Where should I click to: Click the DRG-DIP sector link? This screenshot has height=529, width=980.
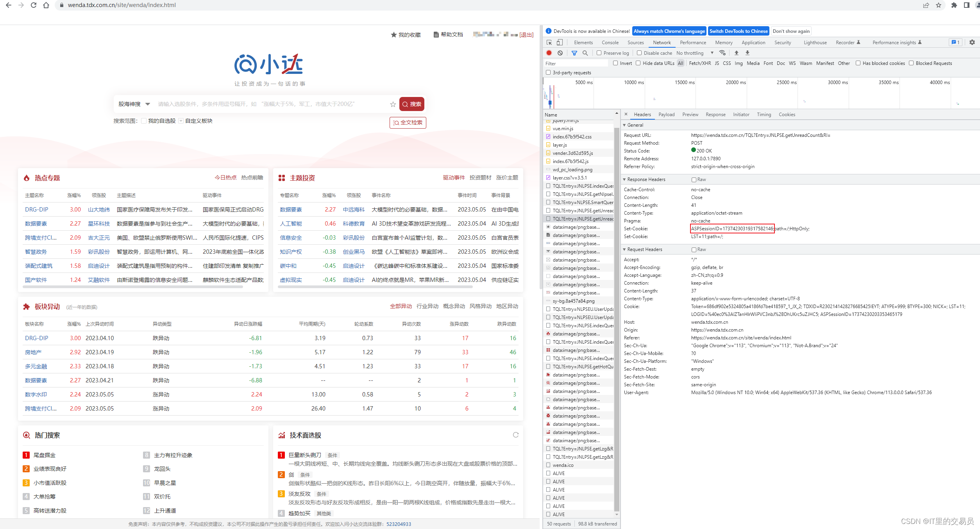point(36,339)
